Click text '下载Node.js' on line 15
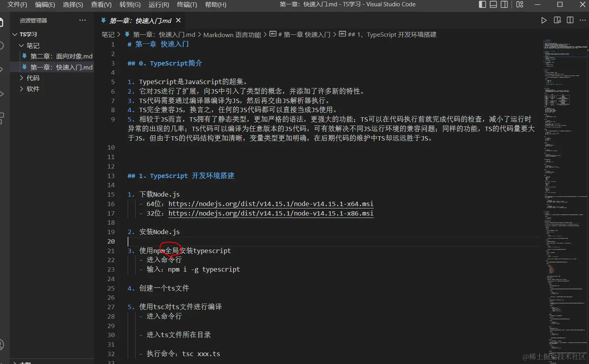This screenshot has height=364, width=589. pyautogui.click(x=159, y=194)
